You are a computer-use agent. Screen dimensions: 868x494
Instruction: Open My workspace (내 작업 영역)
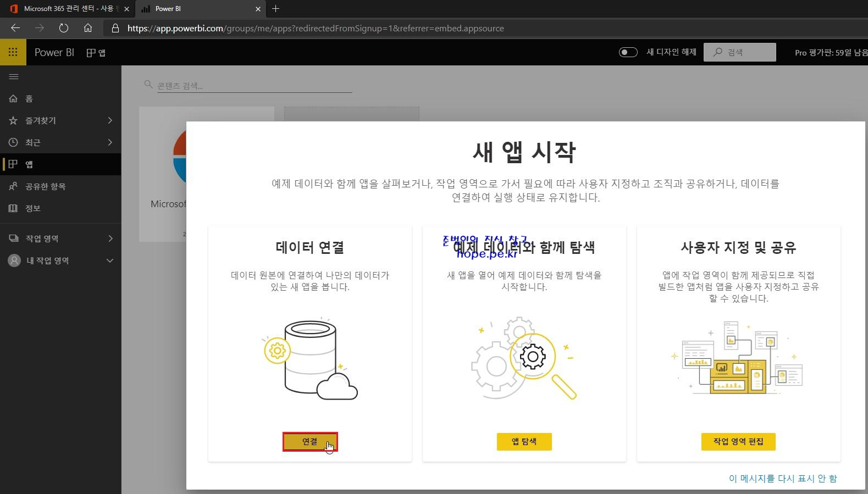(60, 260)
